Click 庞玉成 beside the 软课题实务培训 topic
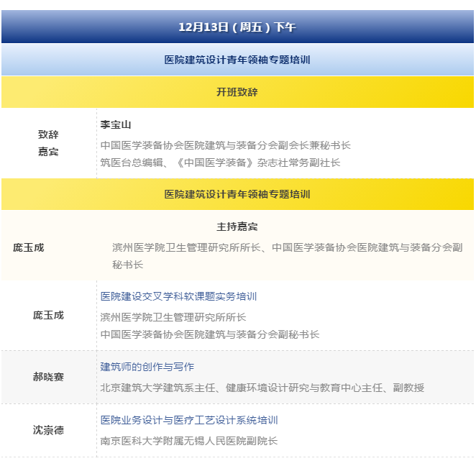 point(48,316)
